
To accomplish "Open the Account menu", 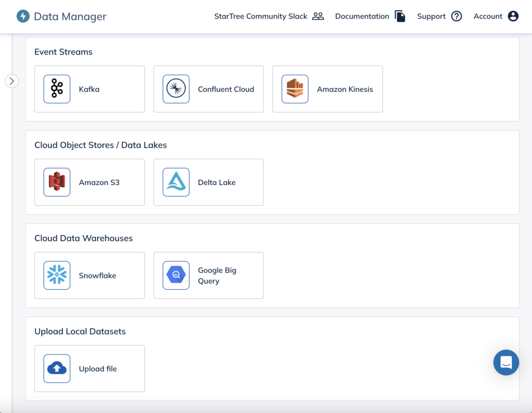I will 496,16.
